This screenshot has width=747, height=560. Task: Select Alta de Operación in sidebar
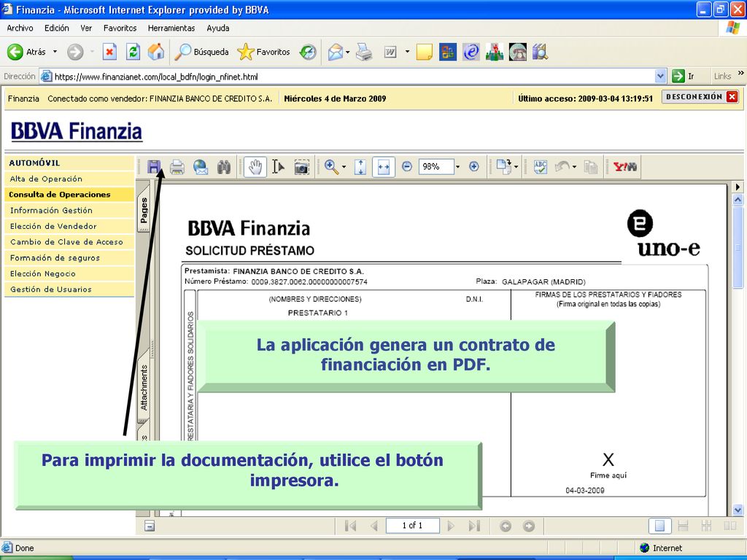(69, 179)
